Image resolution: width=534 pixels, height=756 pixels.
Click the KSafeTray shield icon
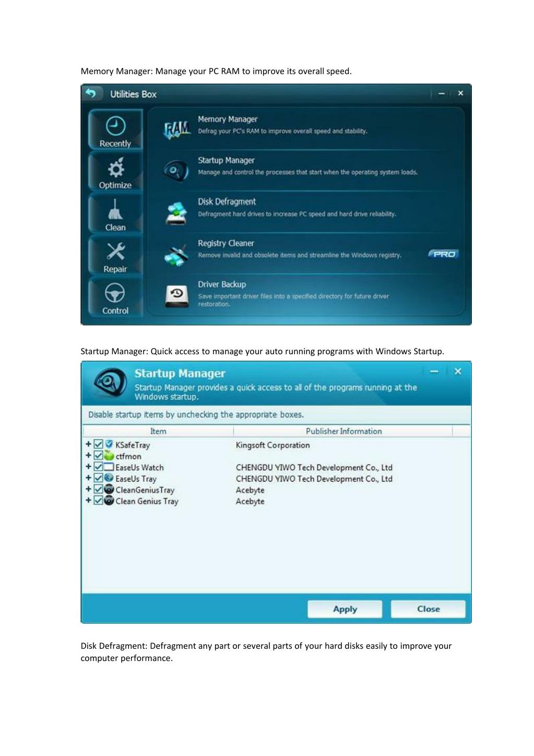109,444
